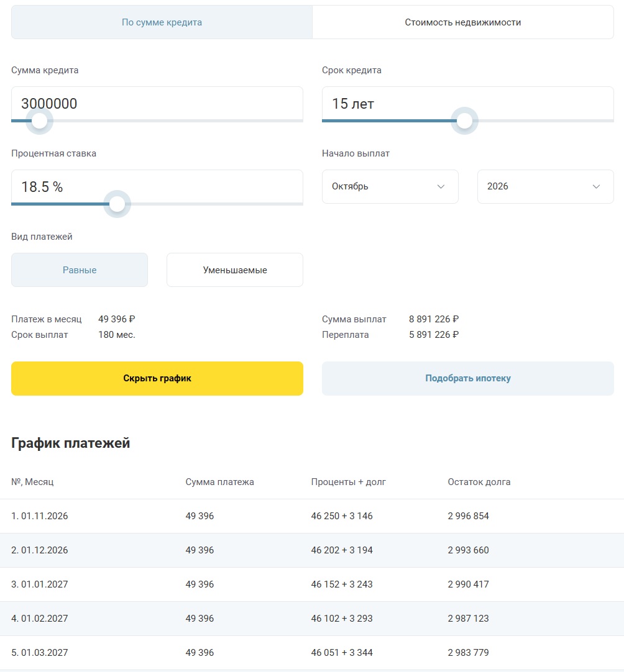Click the Остаток долга column header
The width and height of the screenshot is (624, 672).
[479, 482]
